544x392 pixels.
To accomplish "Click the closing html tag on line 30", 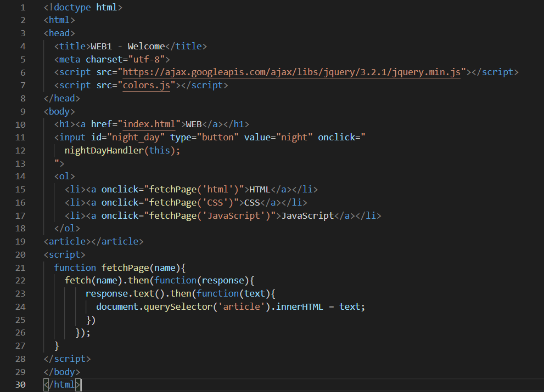I will point(62,385).
